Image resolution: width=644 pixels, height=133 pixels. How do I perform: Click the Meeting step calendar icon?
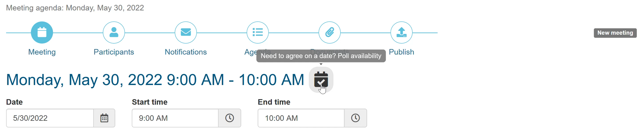point(42,32)
